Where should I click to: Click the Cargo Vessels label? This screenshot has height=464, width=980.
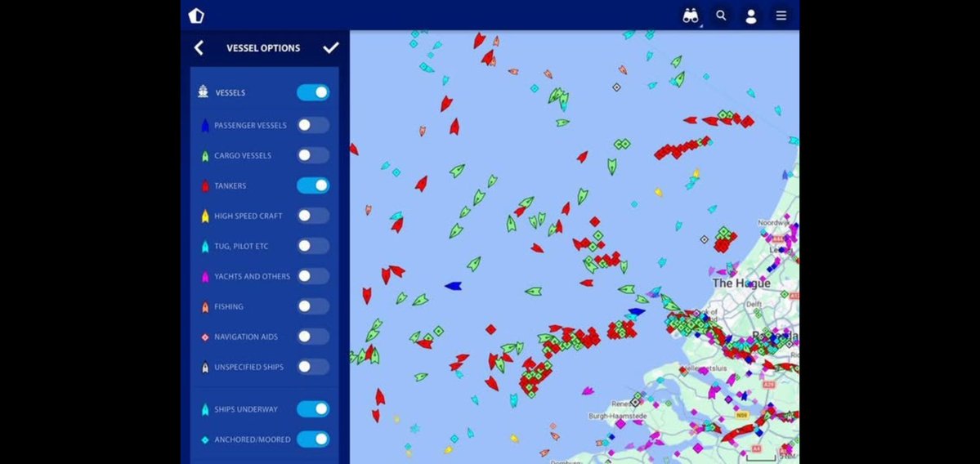click(x=243, y=155)
